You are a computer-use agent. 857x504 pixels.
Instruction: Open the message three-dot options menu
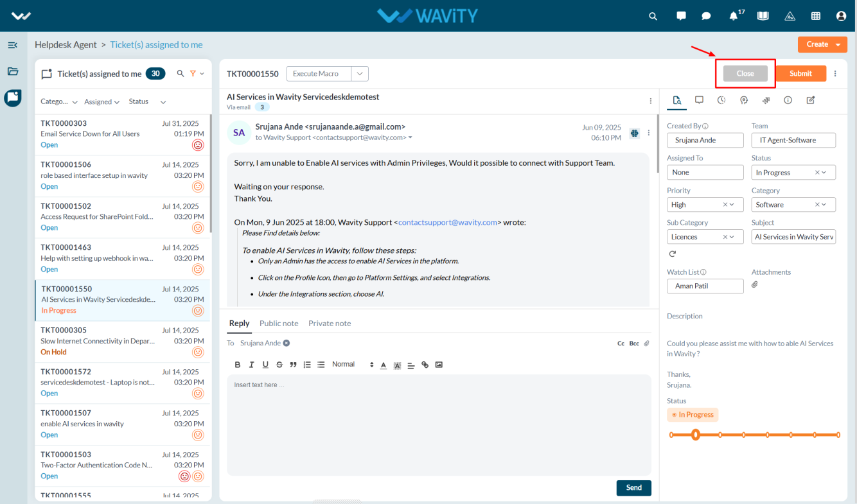[x=648, y=133]
